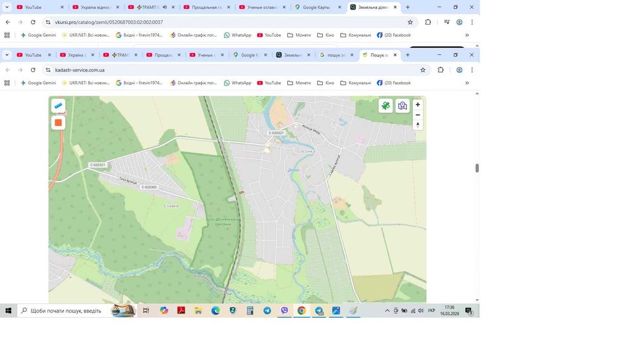Show hidden system tray icons
This screenshot has width=633, height=364.
click(387, 310)
